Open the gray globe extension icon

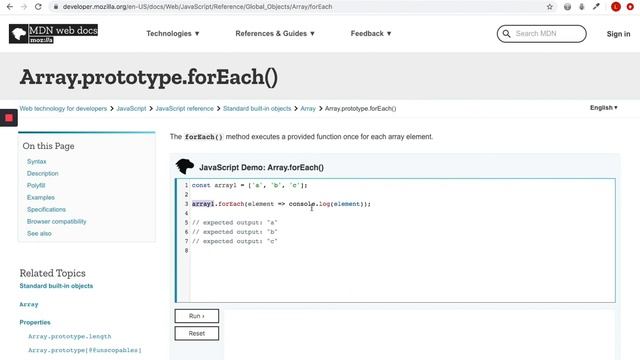567,7
